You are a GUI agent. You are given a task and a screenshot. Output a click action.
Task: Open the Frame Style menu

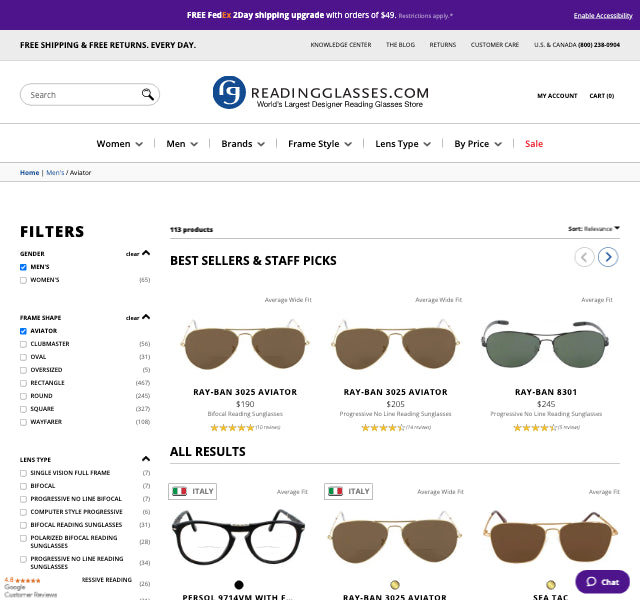(x=320, y=144)
